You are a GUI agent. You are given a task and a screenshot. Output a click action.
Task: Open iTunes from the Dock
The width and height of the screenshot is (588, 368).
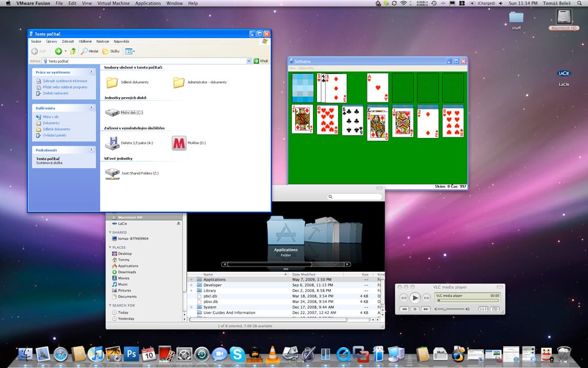96,354
